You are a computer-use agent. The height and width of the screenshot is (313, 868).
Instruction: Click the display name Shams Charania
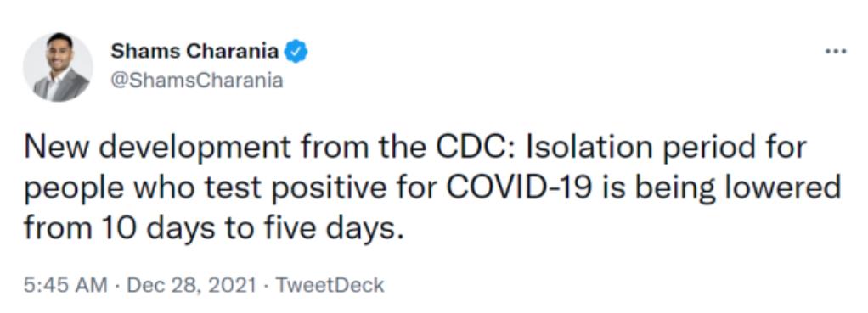click(194, 52)
